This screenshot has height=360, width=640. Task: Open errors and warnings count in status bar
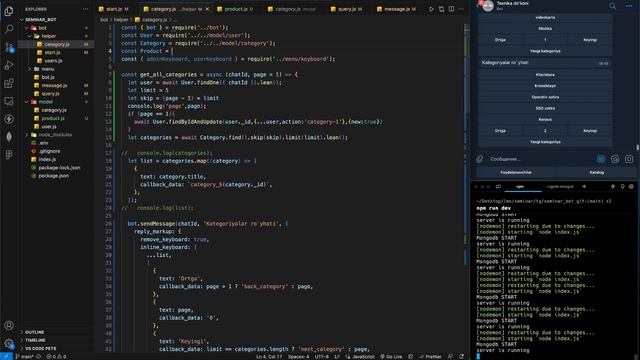(x=56, y=357)
